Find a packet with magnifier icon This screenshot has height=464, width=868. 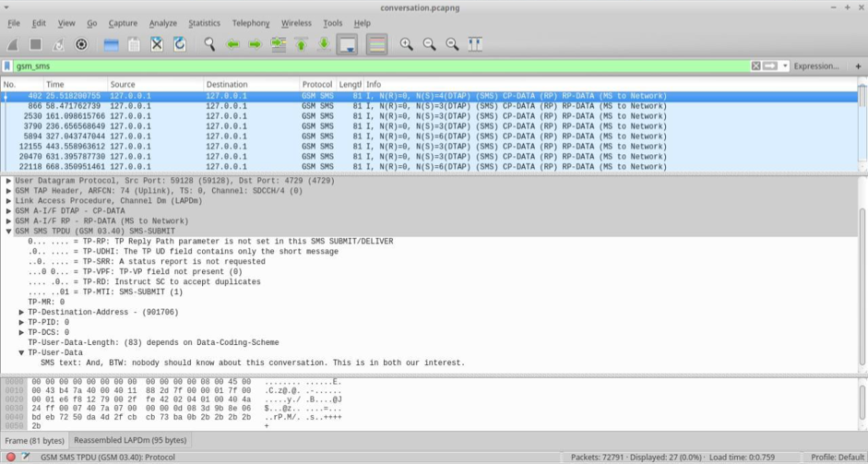click(x=209, y=45)
